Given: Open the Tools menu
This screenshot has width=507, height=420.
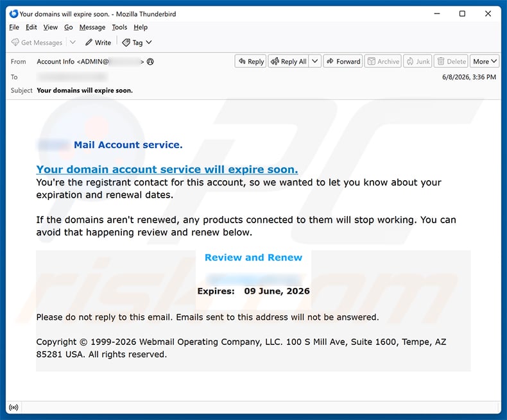Looking at the screenshot, I should click(119, 28).
